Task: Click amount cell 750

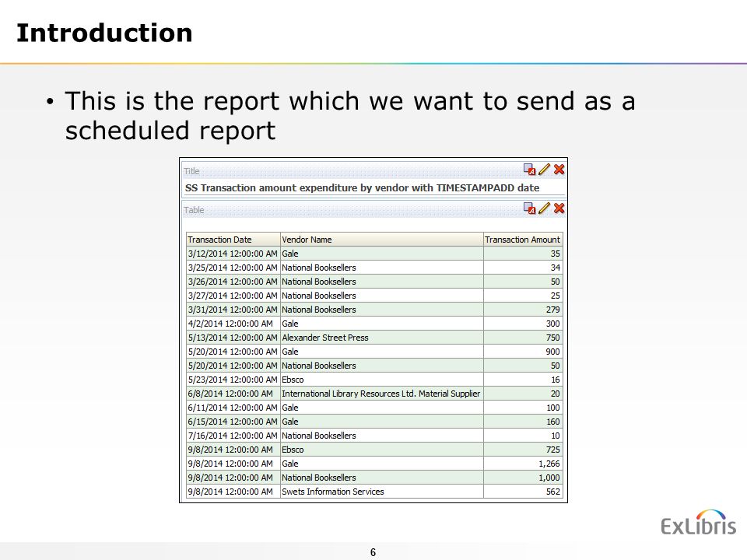Action: pyautogui.click(x=523, y=337)
